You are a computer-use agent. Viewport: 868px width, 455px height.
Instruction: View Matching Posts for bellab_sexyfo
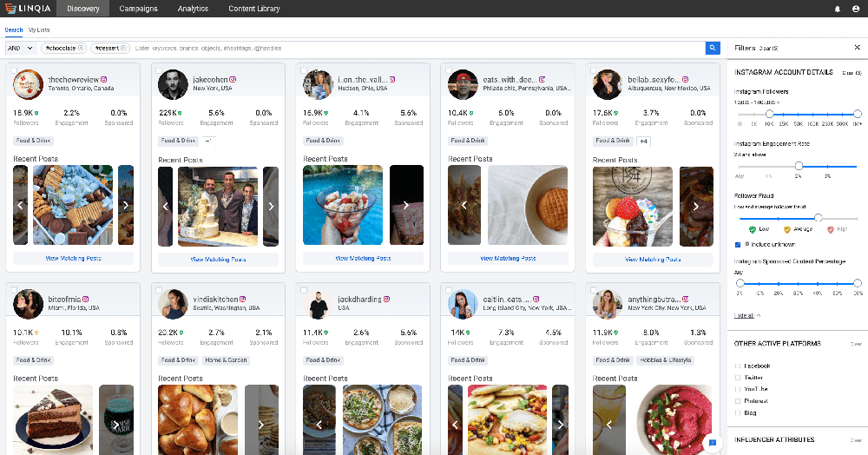[x=653, y=260]
